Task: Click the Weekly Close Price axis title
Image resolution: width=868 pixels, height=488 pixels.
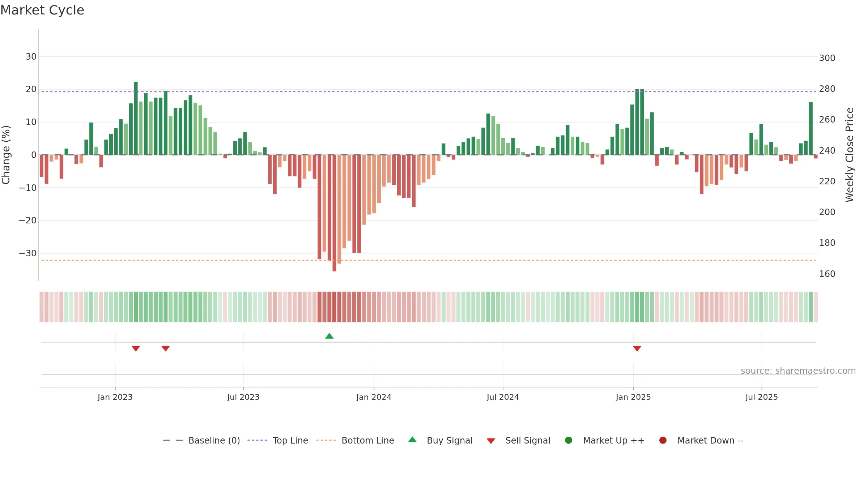Action: point(850,155)
